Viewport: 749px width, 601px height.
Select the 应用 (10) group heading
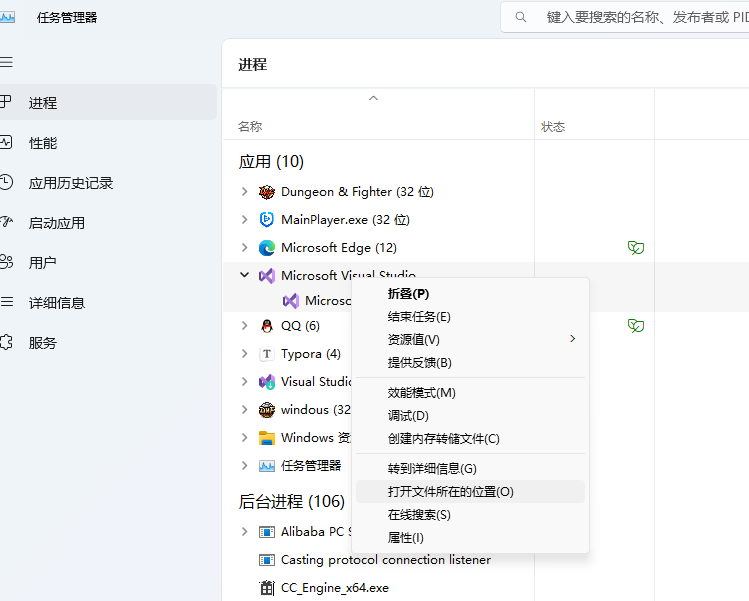pyautogui.click(x=271, y=161)
